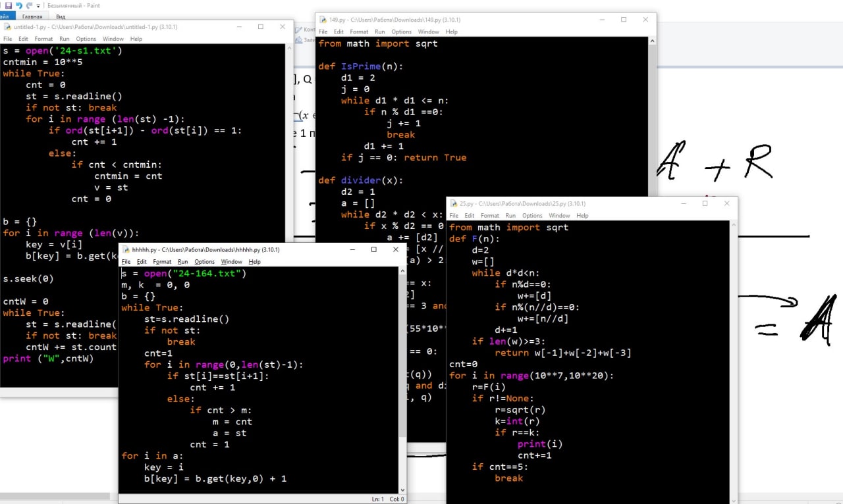Click the line "d1 = 2" in 149.py
843x504 pixels.
(x=358, y=78)
